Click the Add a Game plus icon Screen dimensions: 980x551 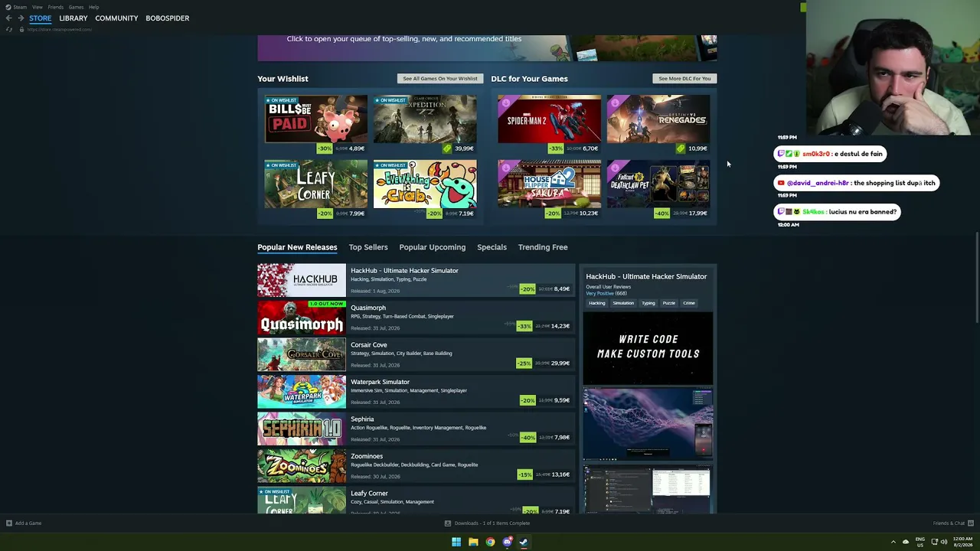[8, 523]
